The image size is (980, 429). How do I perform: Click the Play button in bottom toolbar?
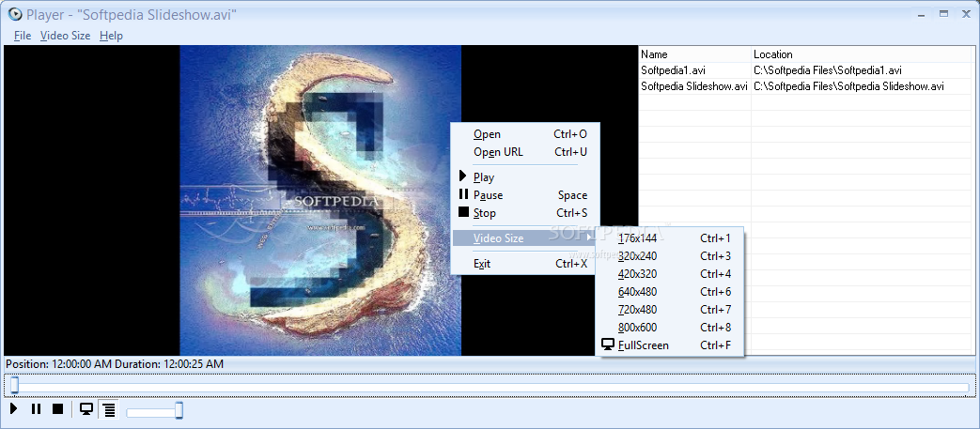(x=14, y=409)
